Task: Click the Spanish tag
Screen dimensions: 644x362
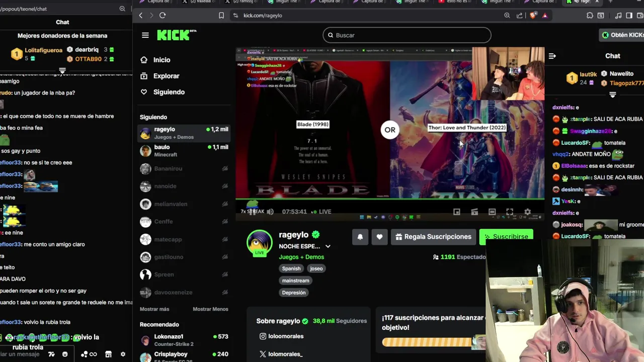Action: point(291,268)
